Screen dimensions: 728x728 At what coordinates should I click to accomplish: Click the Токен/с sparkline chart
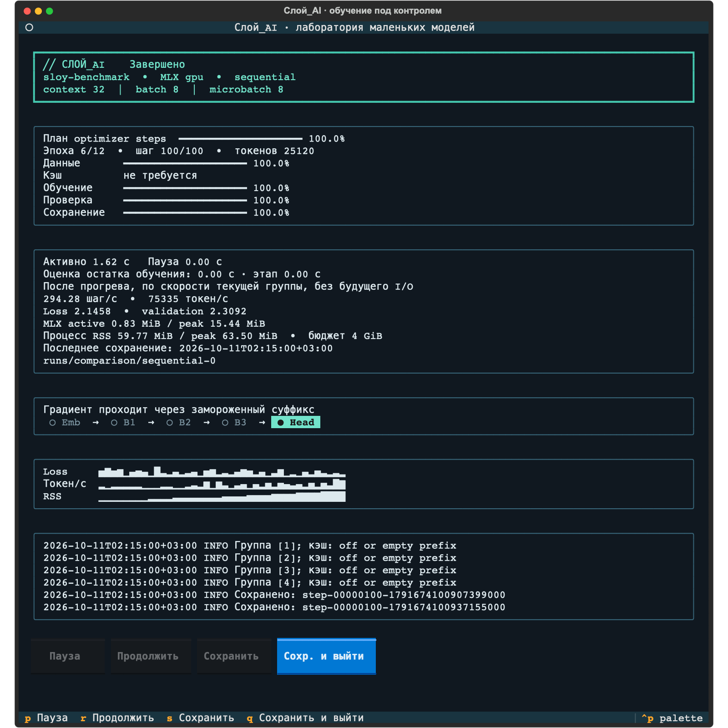coord(222,484)
